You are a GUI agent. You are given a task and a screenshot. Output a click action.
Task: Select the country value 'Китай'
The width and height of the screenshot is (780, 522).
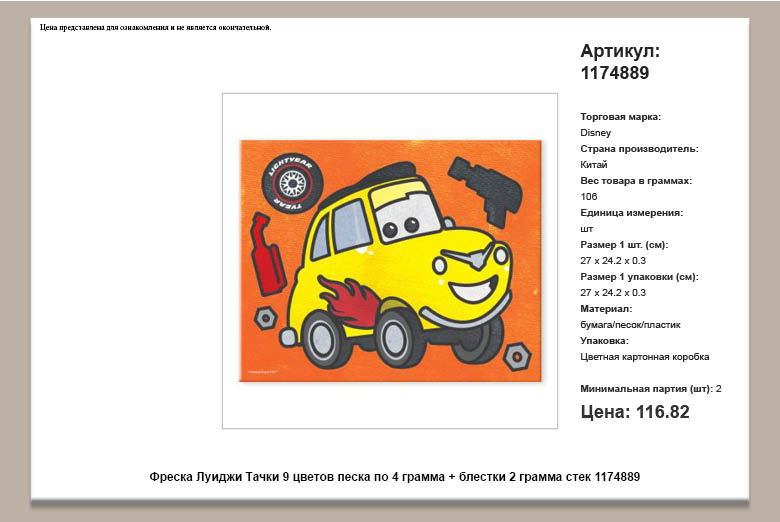pyautogui.click(x=593, y=165)
